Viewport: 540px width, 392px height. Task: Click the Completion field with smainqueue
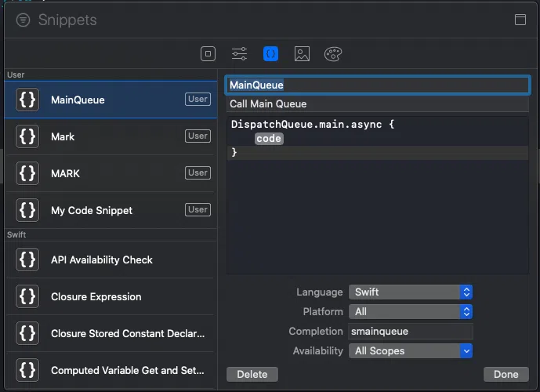click(x=411, y=332)
